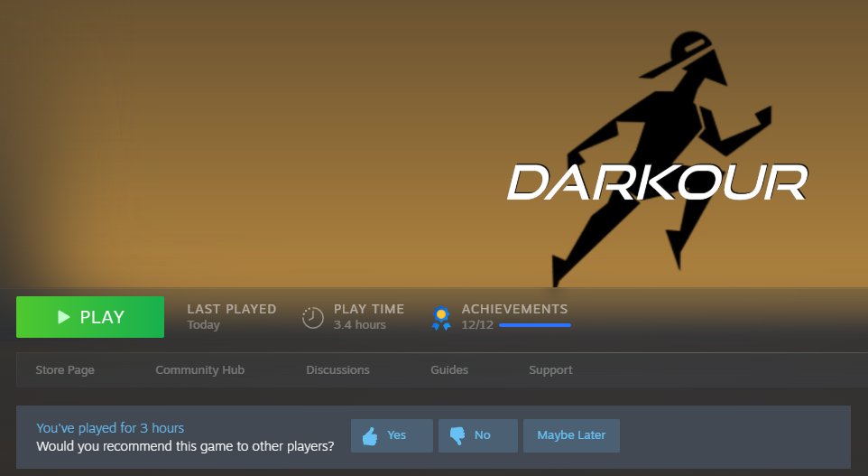Click the play time clock icon
This screenshot has height=476, width=868.
[313, 318]
